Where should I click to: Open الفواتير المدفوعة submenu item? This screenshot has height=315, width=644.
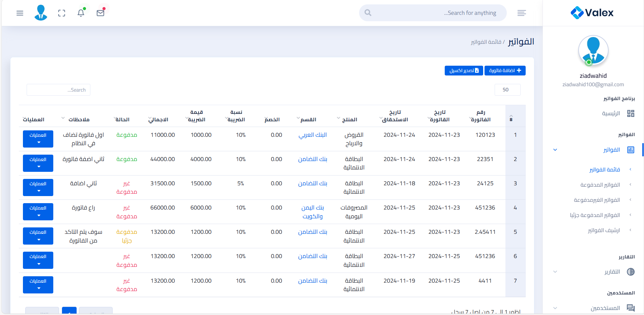(600, 185)
